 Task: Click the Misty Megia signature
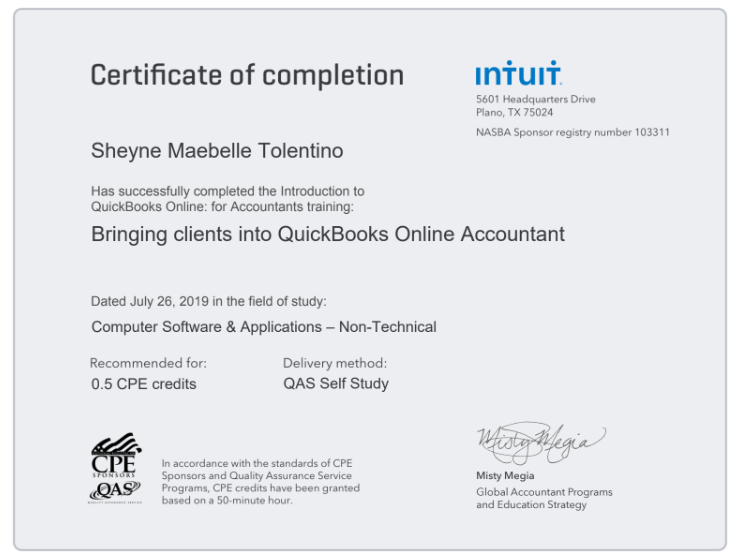coord(541,442)
